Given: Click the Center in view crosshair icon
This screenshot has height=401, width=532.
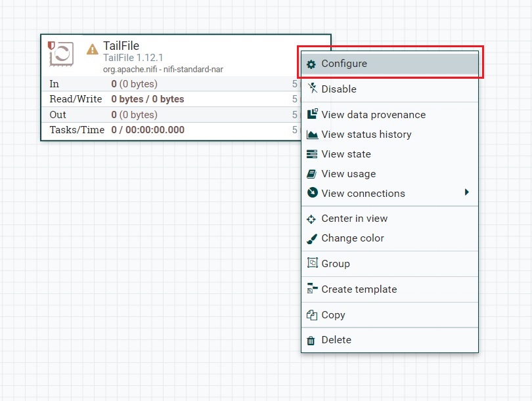Looking at the screenshot, I should coord(311,219).
